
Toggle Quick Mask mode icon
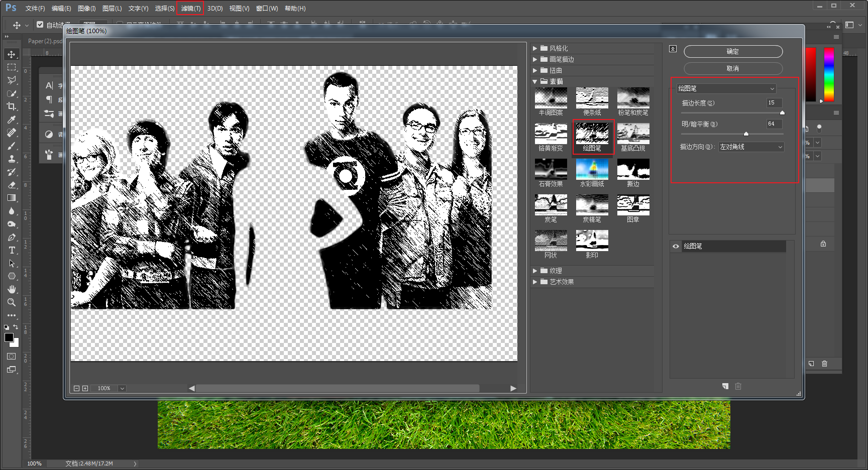tap(12, 356)
